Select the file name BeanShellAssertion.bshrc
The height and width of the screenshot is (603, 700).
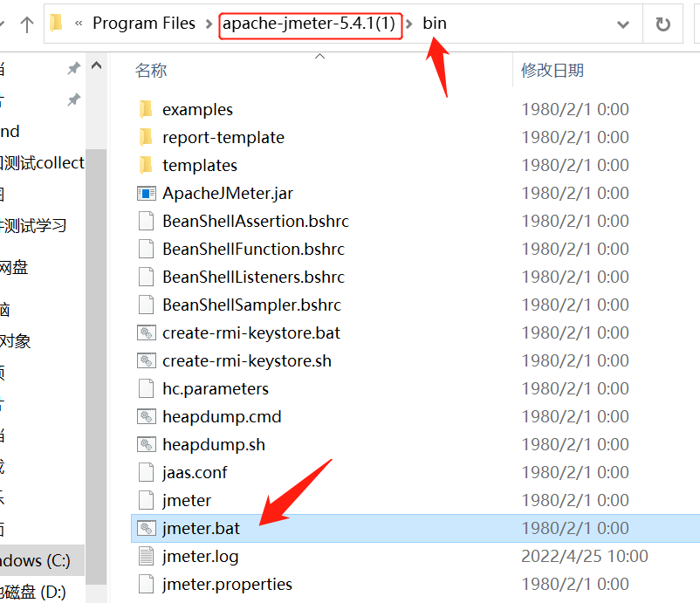[256, 221]
